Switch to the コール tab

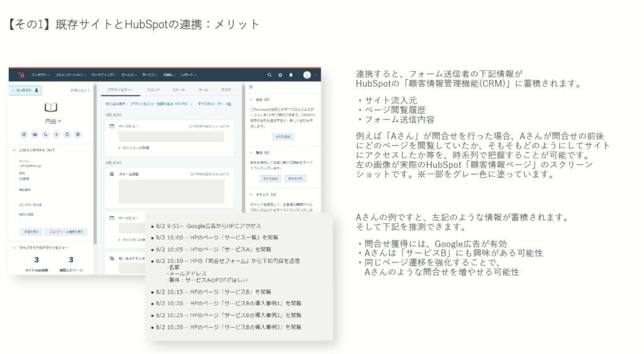pos(203,89)
